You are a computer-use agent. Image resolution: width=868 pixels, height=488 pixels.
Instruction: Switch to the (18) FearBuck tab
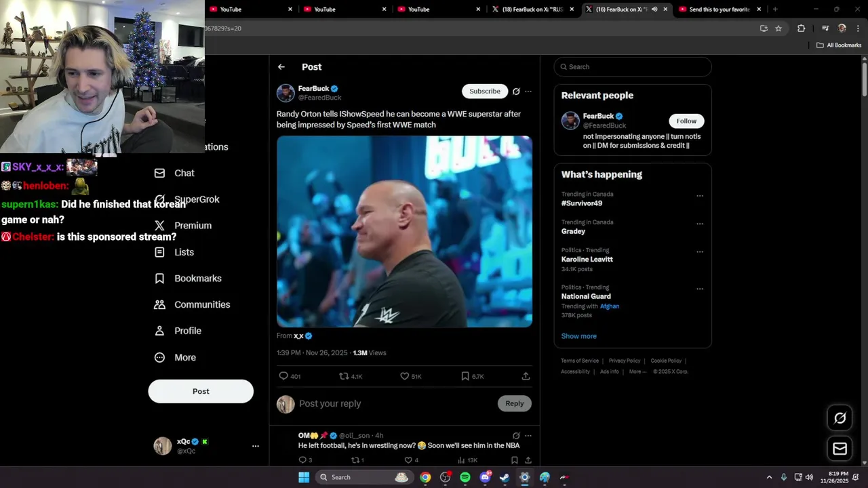tap(532, 9)
